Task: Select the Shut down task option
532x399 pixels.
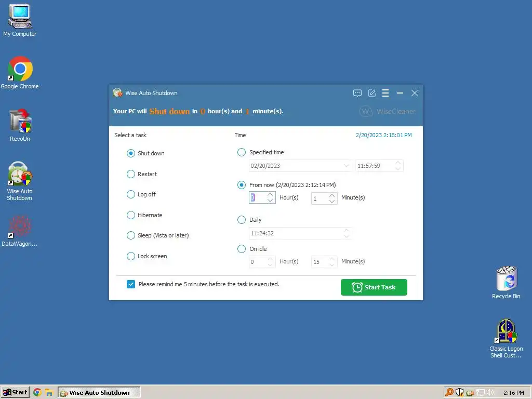Action: coord(145,153)
